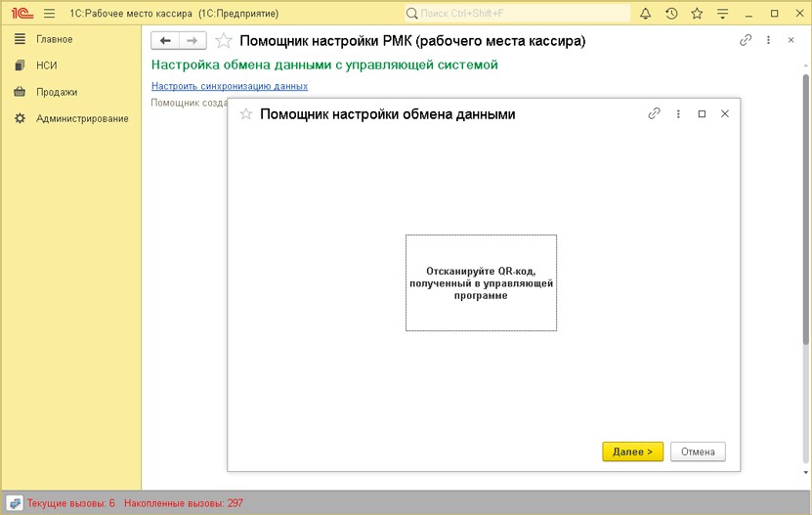Get link of the data exchange dialog
Image resolution: width=812 pixels, height=515 pixels.
click(654, 113)
